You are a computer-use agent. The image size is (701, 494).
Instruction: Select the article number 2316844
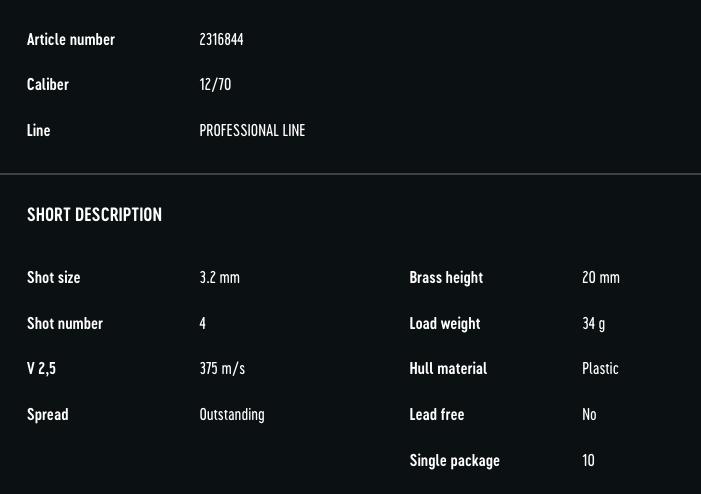[221, 39]
